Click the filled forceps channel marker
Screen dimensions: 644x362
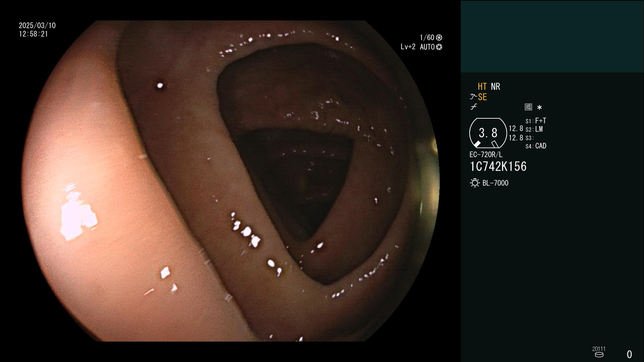click(x=477, y=144)
